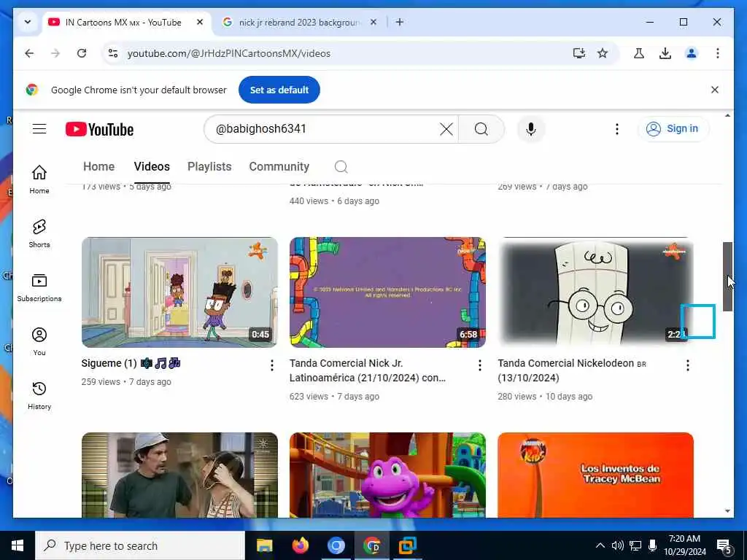Go back in Chrome
This screenshot has height=560, width=747.
[29, 53]
